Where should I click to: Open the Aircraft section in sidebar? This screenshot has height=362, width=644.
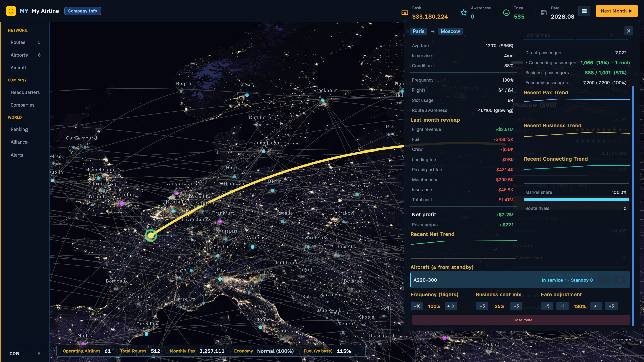(x=25, y=68)
